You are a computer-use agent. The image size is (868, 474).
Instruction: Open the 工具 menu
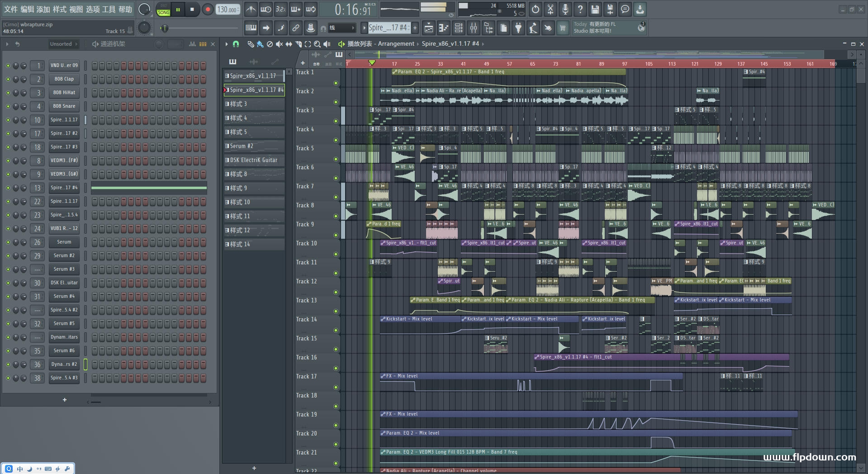(x=109, y=9)
